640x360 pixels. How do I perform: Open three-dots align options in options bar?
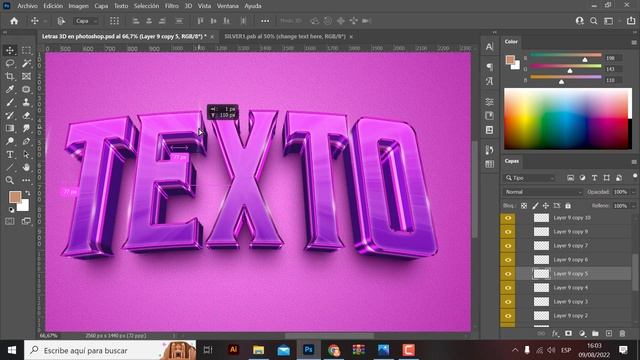tap(265, 21)
